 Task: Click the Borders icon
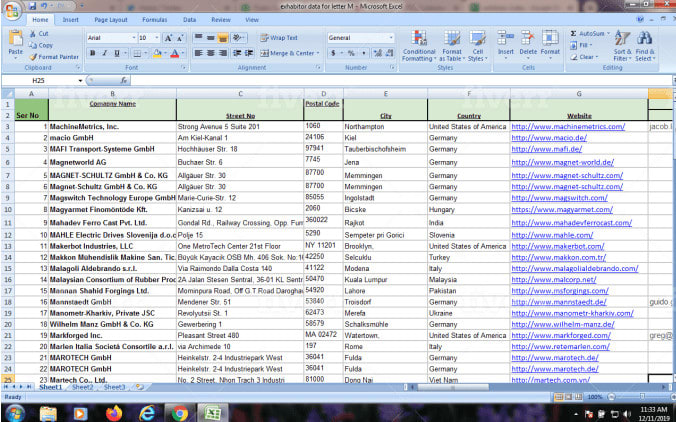[137, 53]
